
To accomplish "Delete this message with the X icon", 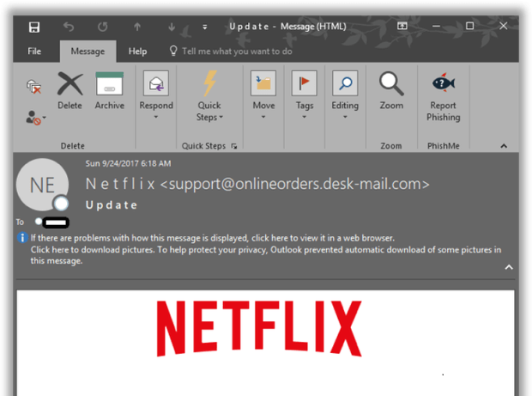I will (70, 91).
